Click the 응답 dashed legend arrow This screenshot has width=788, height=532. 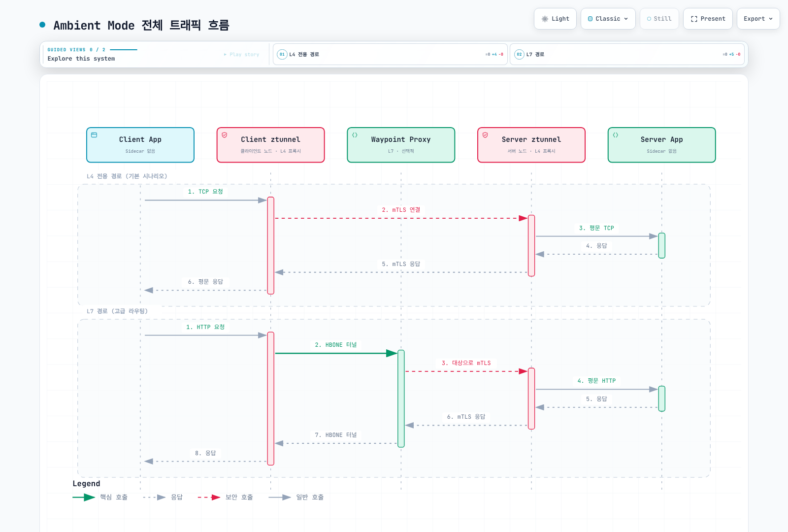(154, 498)
